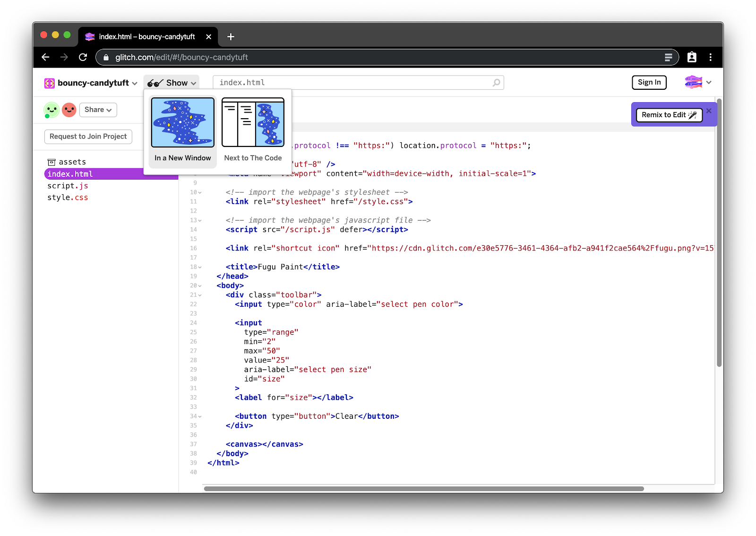Open the style.css file
The width and height of the screenshot is (756, 536).
pyautogui.click(x=68, y=197)
